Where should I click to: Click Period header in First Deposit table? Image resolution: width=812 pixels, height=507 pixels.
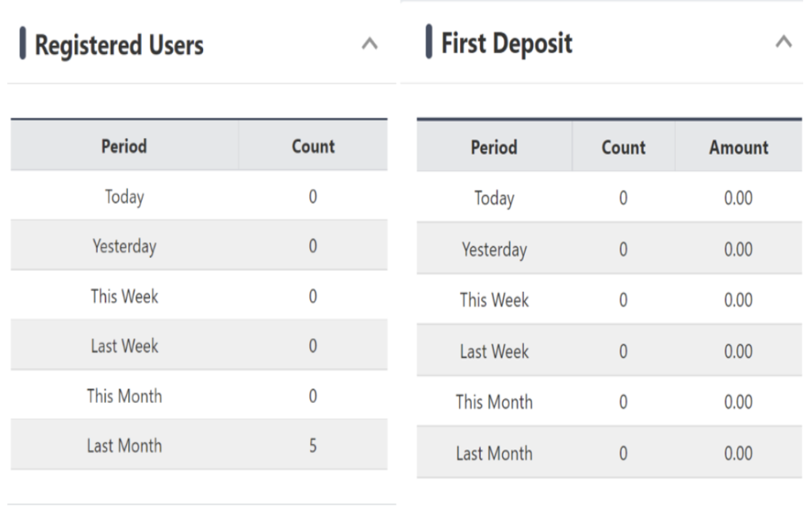[494, 147]
